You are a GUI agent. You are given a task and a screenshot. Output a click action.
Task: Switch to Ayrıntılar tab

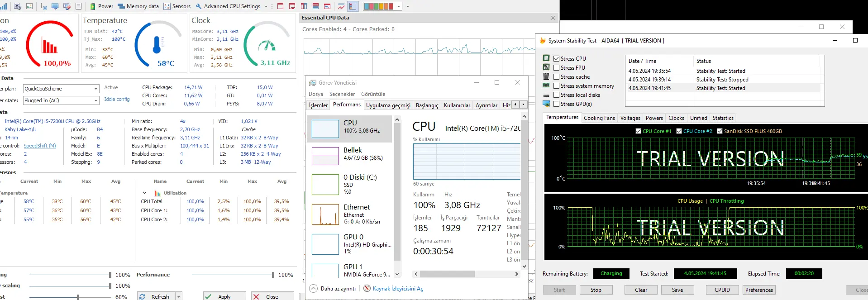(486, 105)
